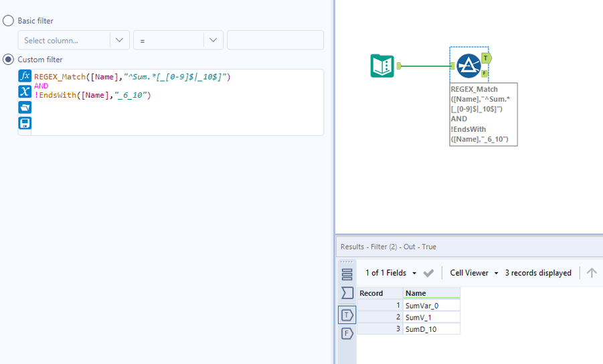Open the 1 of 1 Fields dropdown
Screen dimensions: 603x364
pyautogui.click(x=391, y=273)
